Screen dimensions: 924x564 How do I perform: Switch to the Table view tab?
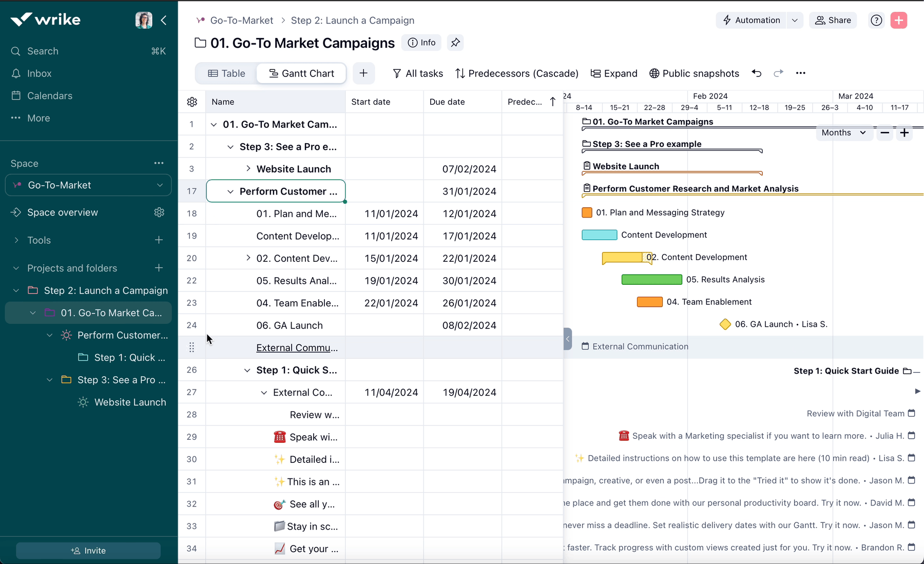coord(226,73)
